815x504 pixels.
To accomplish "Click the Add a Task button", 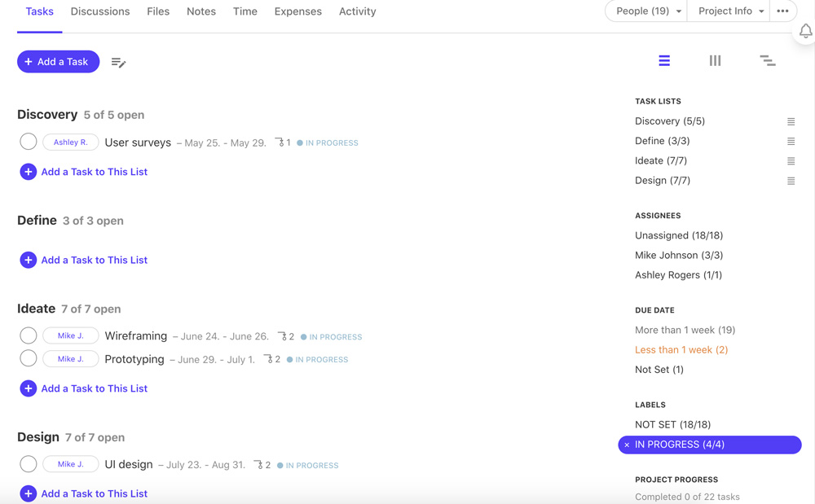I will (x=58, y=61).
